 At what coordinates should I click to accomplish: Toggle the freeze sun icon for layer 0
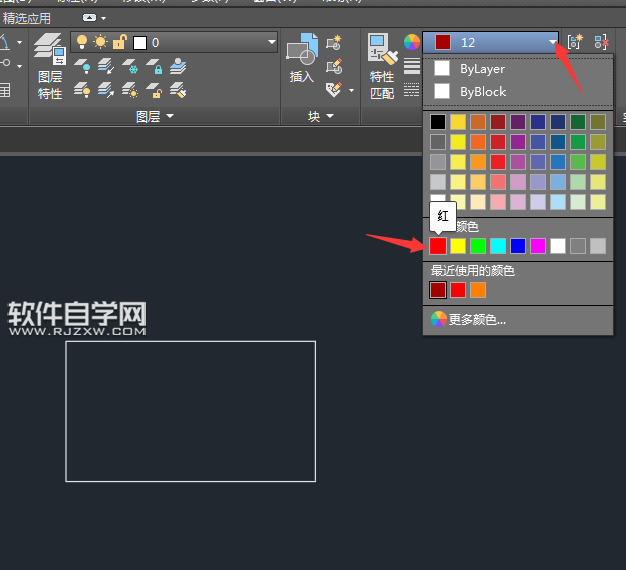pos(100,42)
